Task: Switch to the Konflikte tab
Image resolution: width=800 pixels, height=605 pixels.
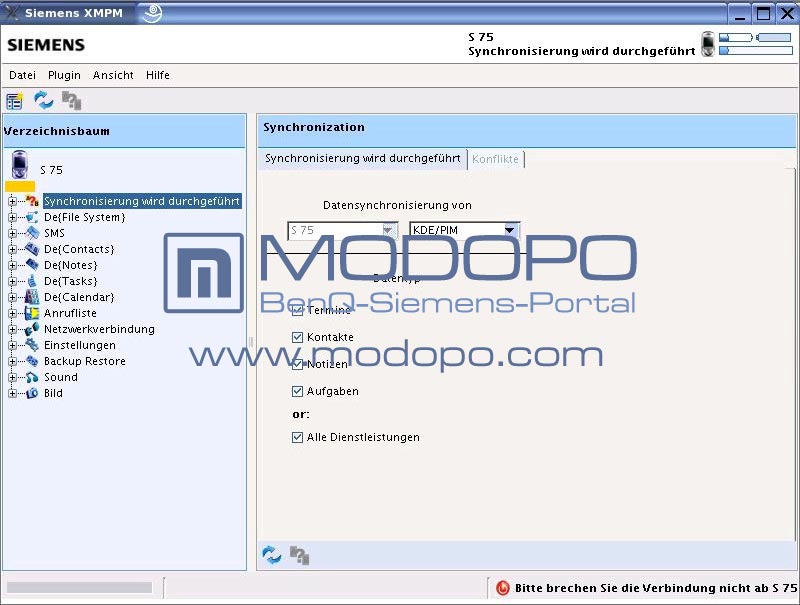Action: coord(496,159)
